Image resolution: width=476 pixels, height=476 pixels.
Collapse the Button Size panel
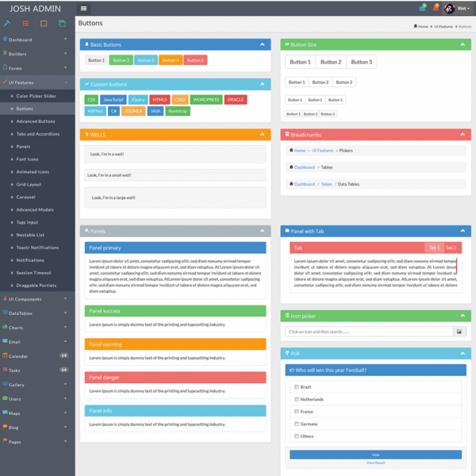click(463, 44)
